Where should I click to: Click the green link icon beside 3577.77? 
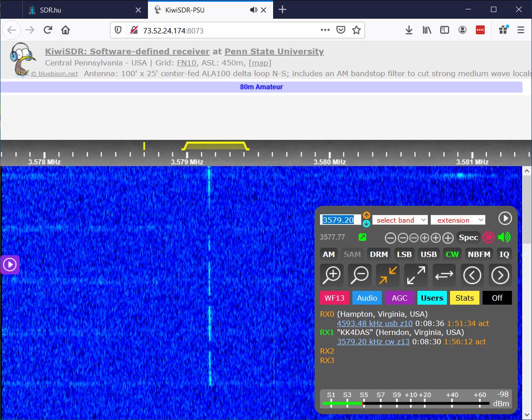(x=362, y=237)
